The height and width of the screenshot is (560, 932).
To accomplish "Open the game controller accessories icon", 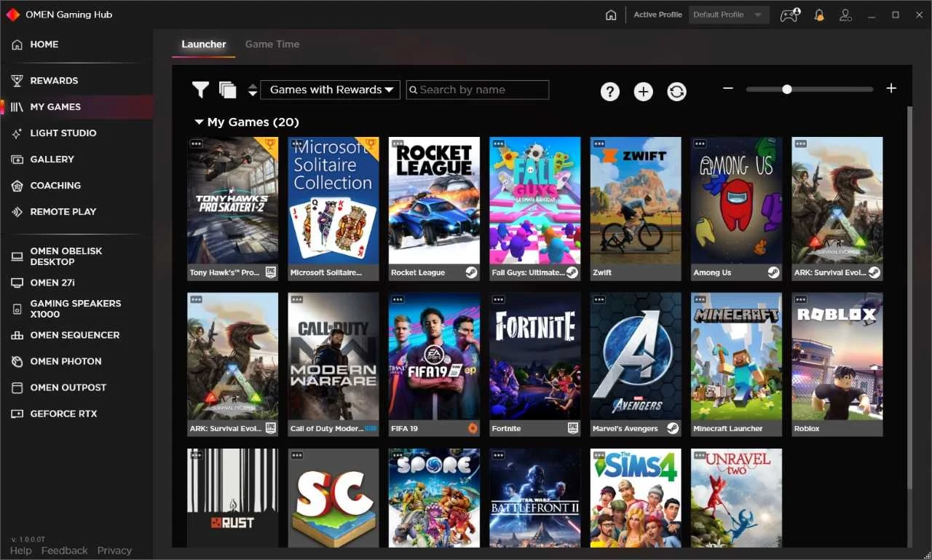I will coord(789,15).
